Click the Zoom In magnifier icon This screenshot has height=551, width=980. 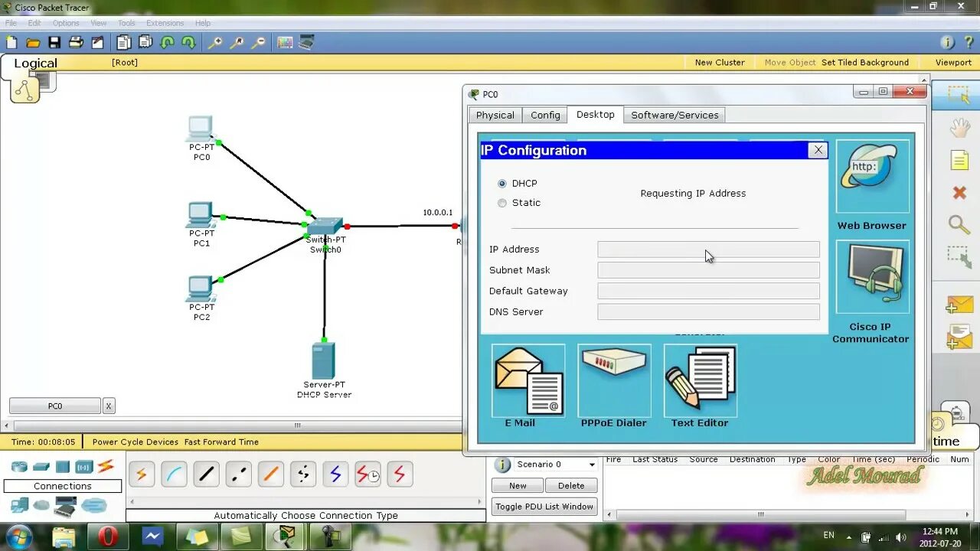(215, 43)
